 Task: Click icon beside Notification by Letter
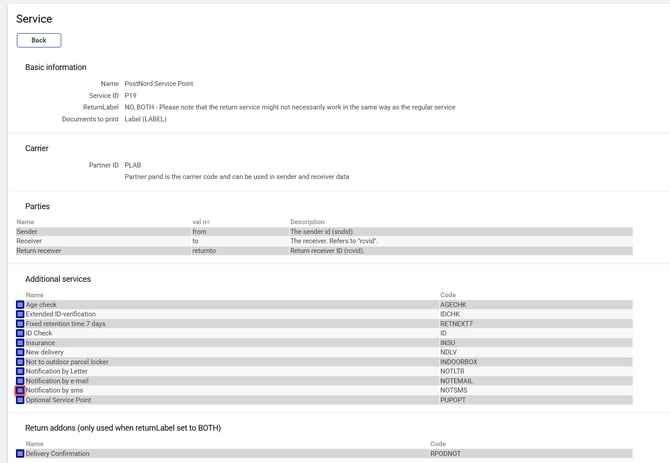point(20,371)
